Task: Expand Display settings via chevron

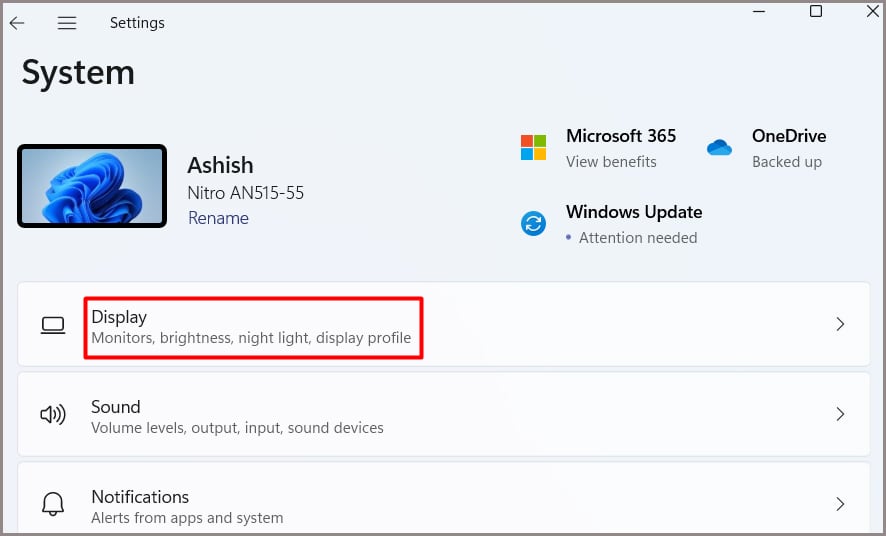Action: point(840,324)
